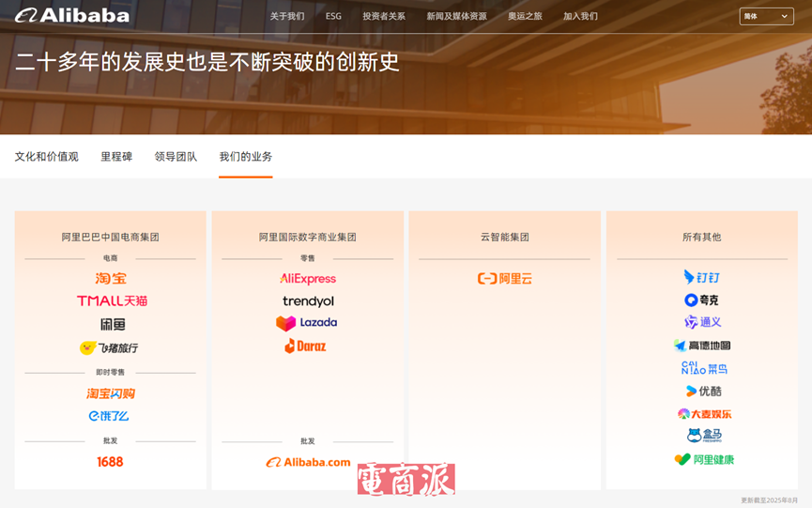Click the 二十多年的发展史 banner headline
Viewport: 812px width, 508px height.
[x=207, y=62]
